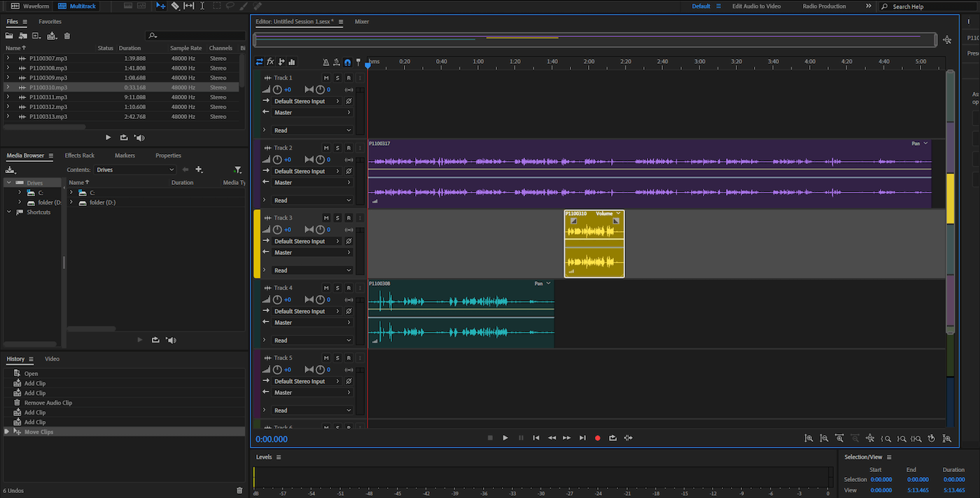
Task: Solo Track 3 with S button
Action: pyautogui.click(x=337, y=218)
